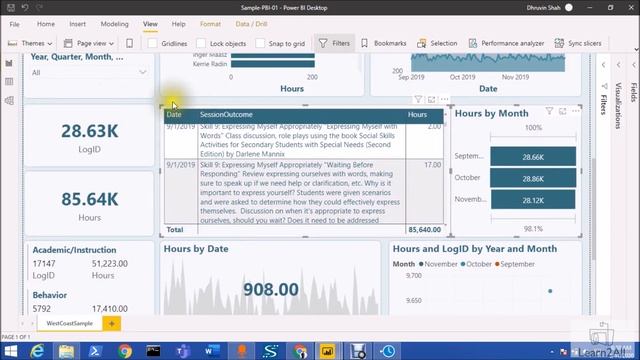Select the November bar showing 28.12K

click(x=533, y=200)
